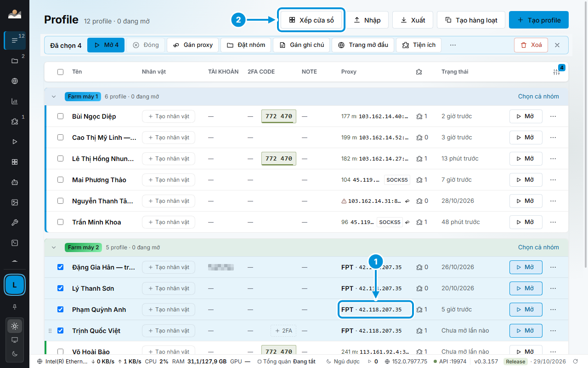Open the robot bot sidebar icon
Image resolution: width=588 pixels, height=368 pixels.
pyautogui.click(x=15, y=182)
